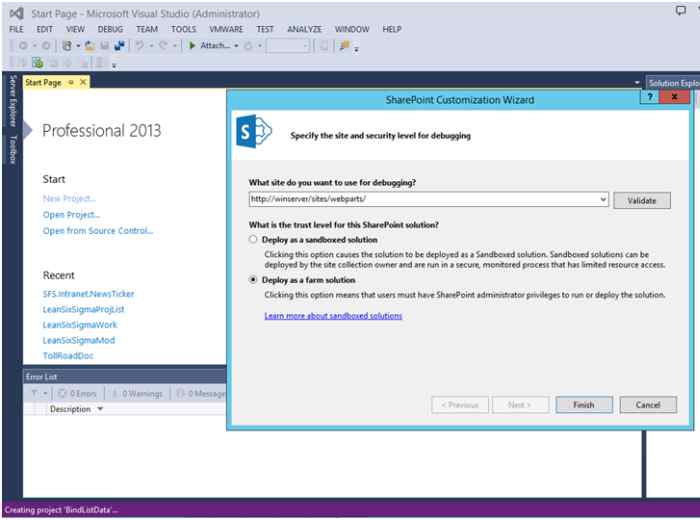Open recent project SFS.Intranet.NewsTicker
This screenshot has width=700, height=520.
(88, 294)
